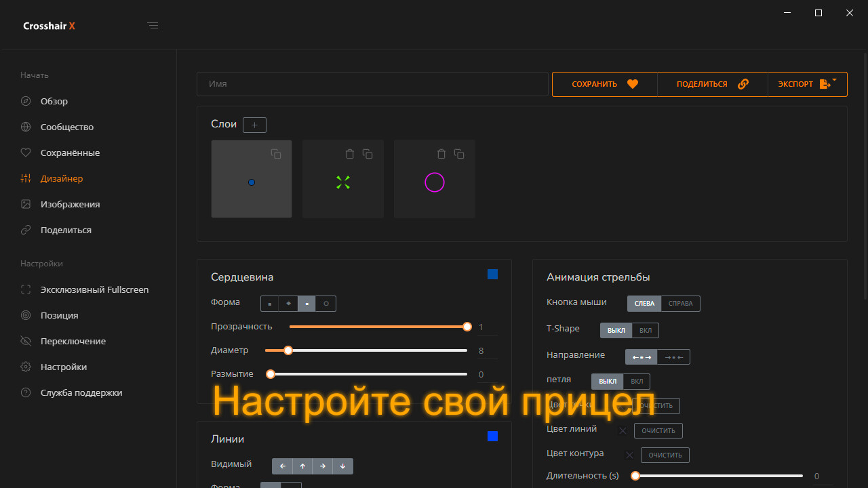Toggle the left arrow line visibility
The width and height of the screenshot is (868, 488).
tap(282, 466)
